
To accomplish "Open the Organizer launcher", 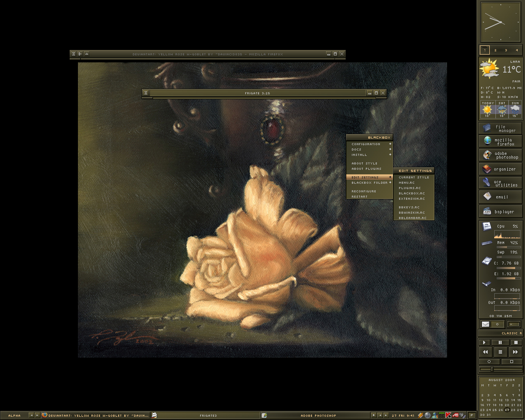I will (500, 169).
